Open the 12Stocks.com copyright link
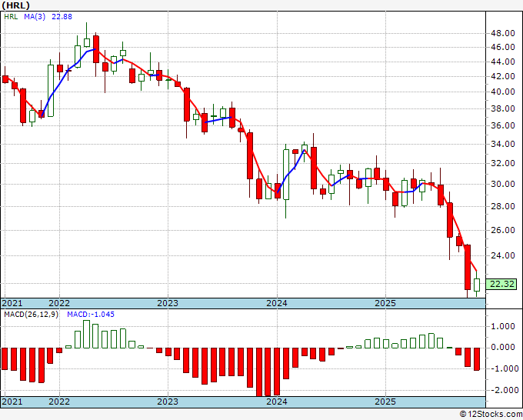Image resolution: width=523 pixels, height=420 pixels. click(491, 415)
